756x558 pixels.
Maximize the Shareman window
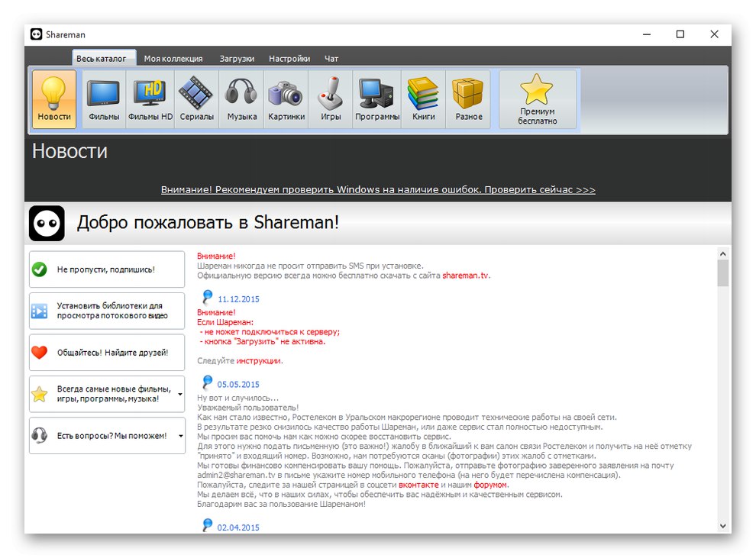click(680, 34)
